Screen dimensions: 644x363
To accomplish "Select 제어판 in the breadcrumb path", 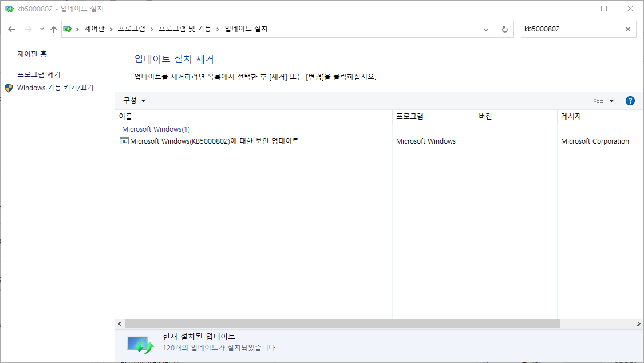I will click(94, 29).
